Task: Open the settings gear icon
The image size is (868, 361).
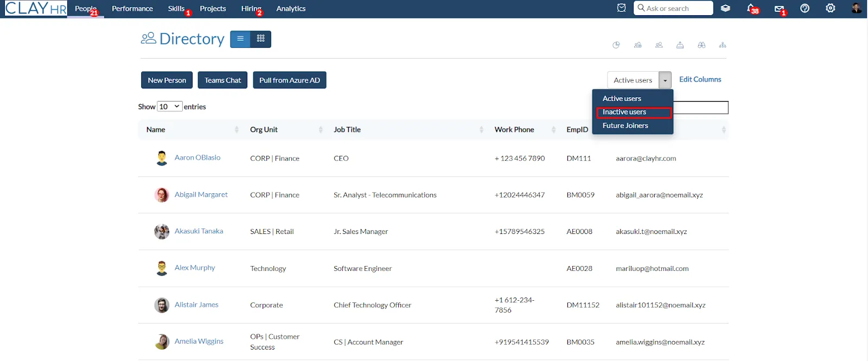Action: 830,8
